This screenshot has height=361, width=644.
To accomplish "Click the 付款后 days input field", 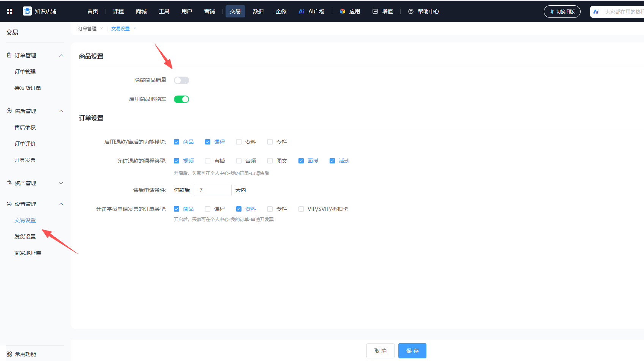I will click(x=212, y=190).
